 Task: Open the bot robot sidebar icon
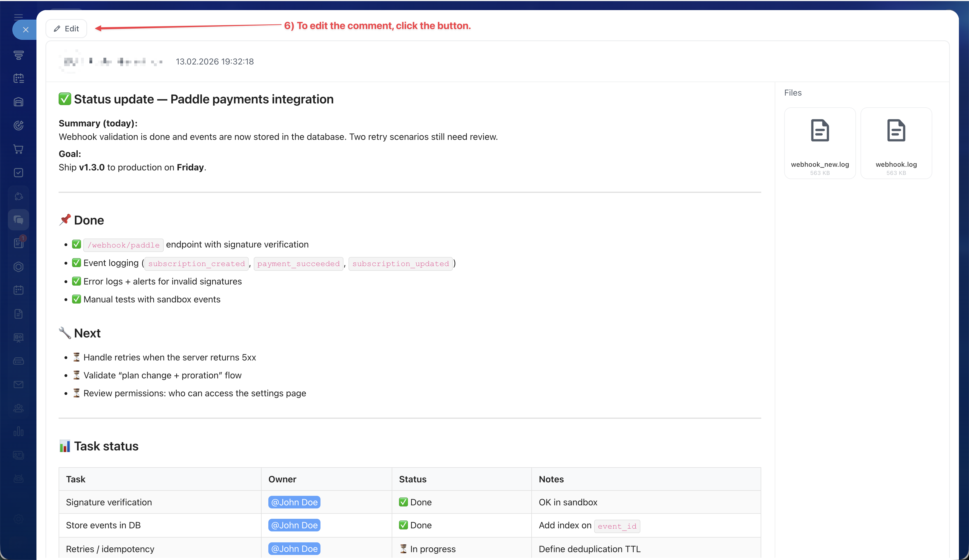(x=19, y=478)
